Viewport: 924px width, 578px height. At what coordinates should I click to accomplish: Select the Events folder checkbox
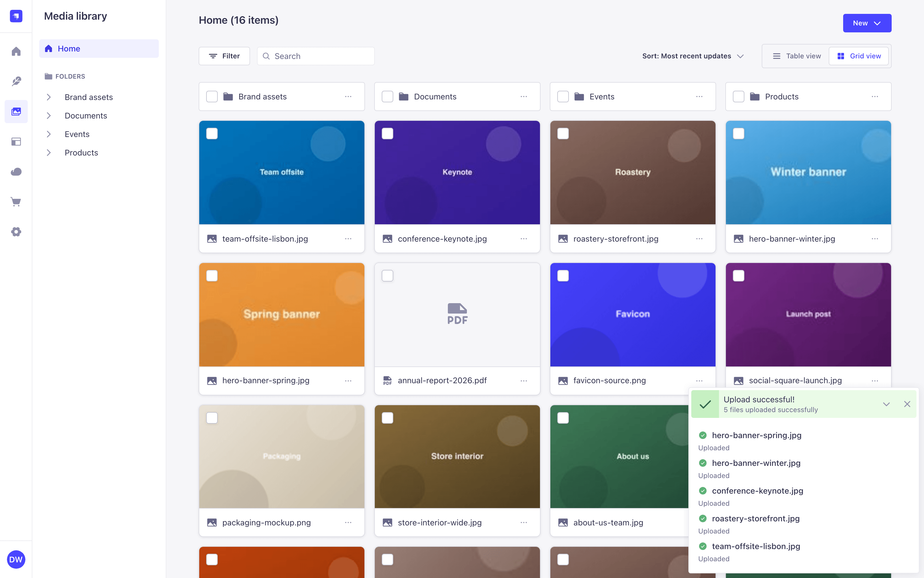coord(563,97)
